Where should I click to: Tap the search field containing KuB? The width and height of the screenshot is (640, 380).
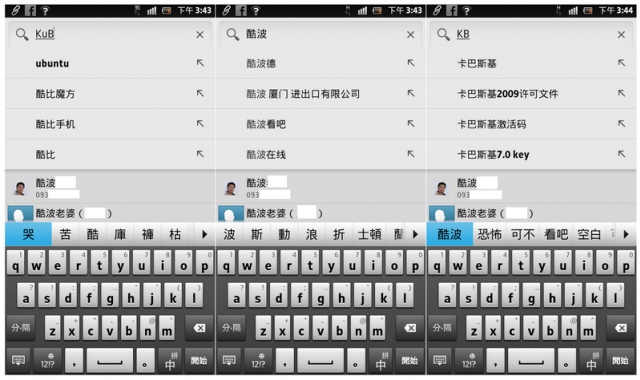tap(110, 34)
